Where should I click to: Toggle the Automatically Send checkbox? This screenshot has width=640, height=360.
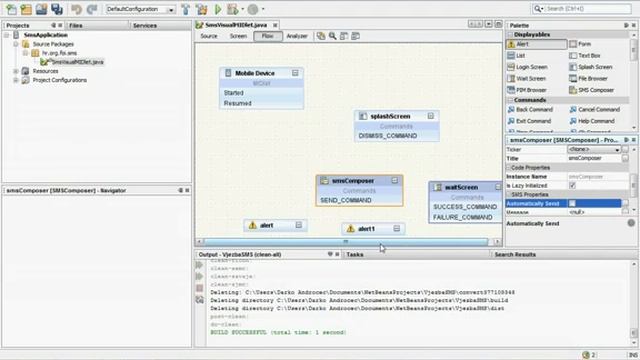point(572,203)
